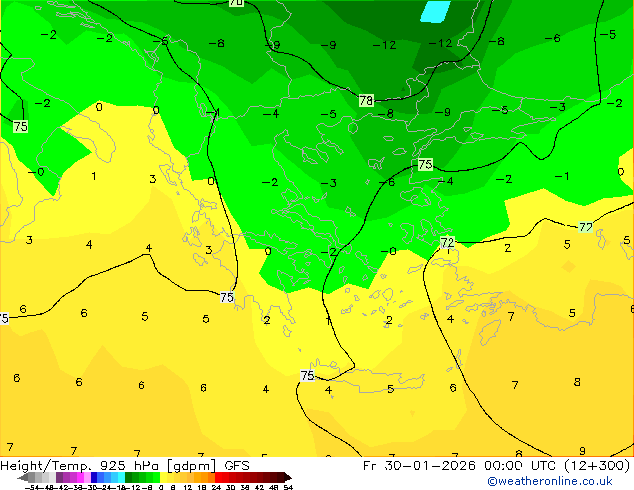Click the 00:00 UTC (12+300) time label
Screen dimensions: 634x490
point(557,466)
